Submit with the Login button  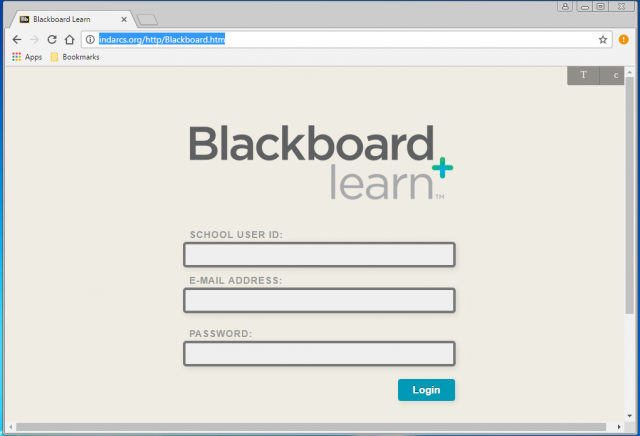(x=426, y=390)
